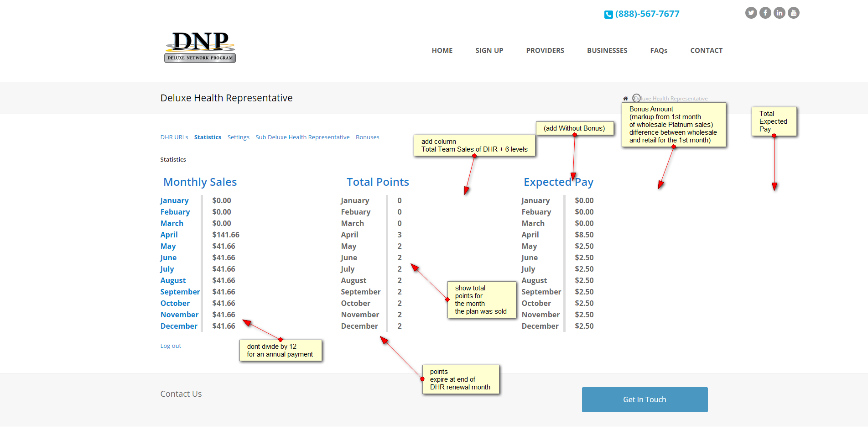Click the breadcrumb home icon
The width and height of the screenshot is (868, 436).
[625, 99]
